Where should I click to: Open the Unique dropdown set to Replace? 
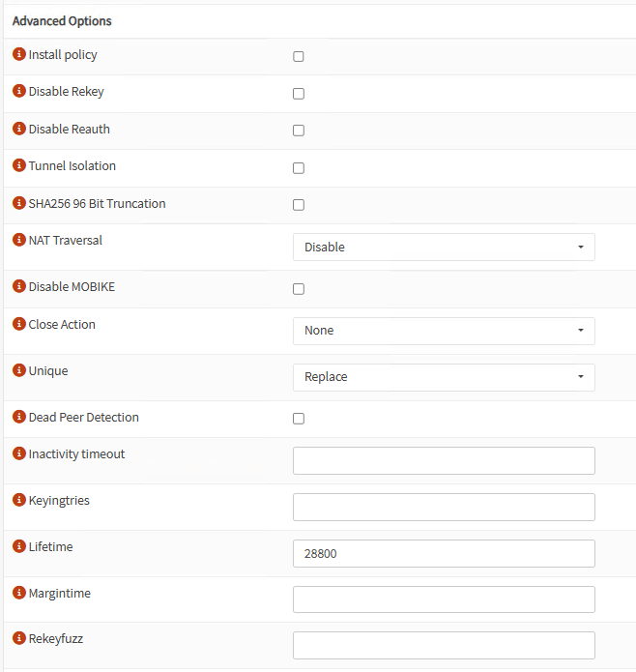coord(444,377)
